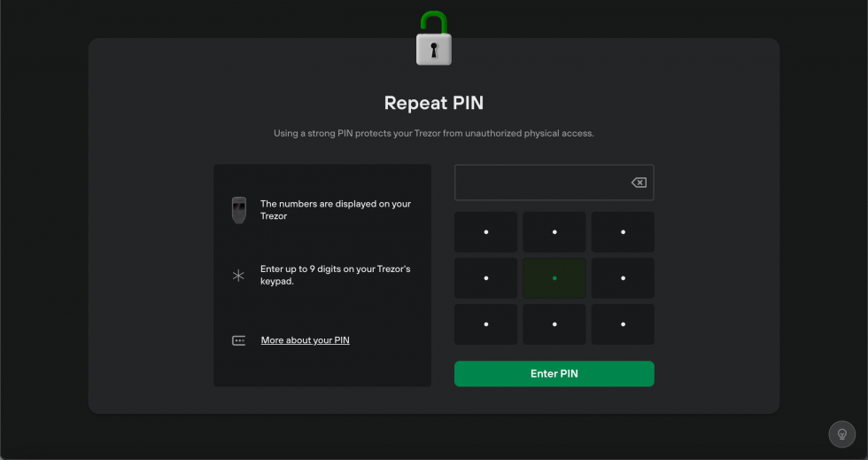This screenshot has width=868, height=460.
Task: Select the middle-left PIN keypad dot
Action: pyautogui.click(x=486, y=278)
